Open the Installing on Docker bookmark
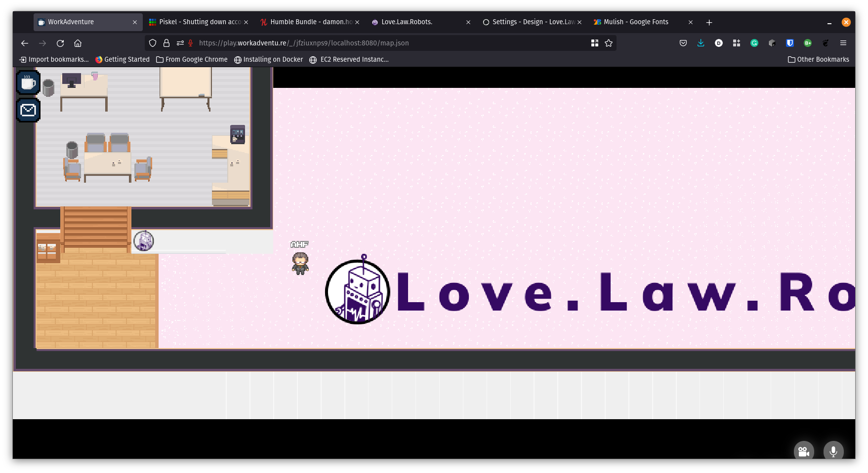The width and height of the screenshot is (868, 473). [268, 59]
